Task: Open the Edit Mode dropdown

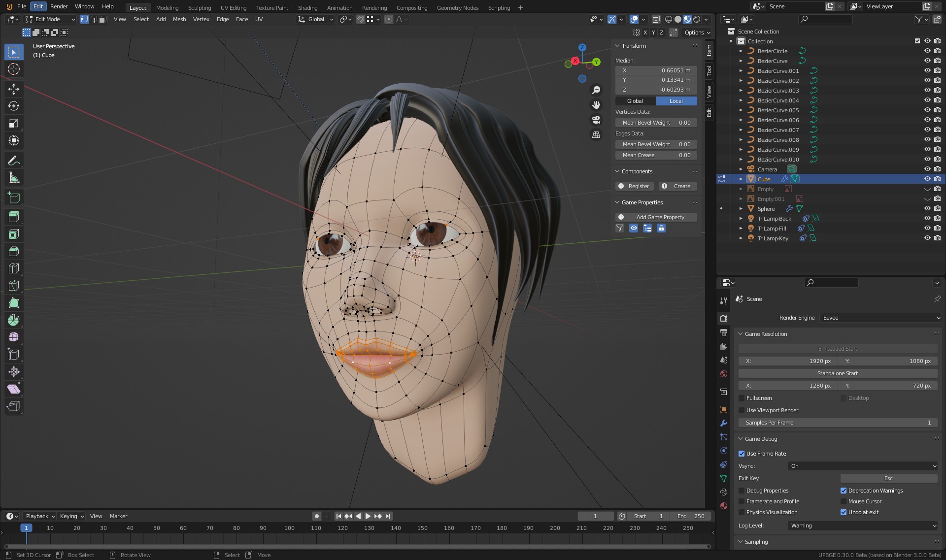Action: pyautogui.click(x=50, y=19)
